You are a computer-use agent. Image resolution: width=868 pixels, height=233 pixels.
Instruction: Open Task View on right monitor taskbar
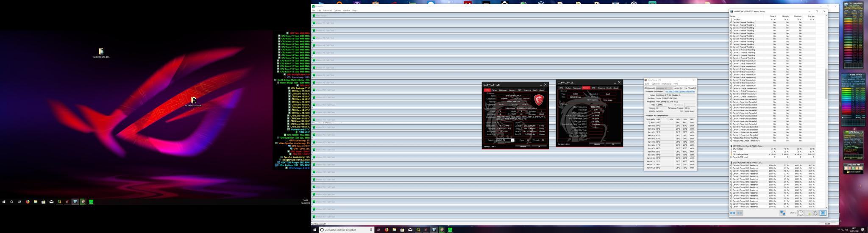378,230
